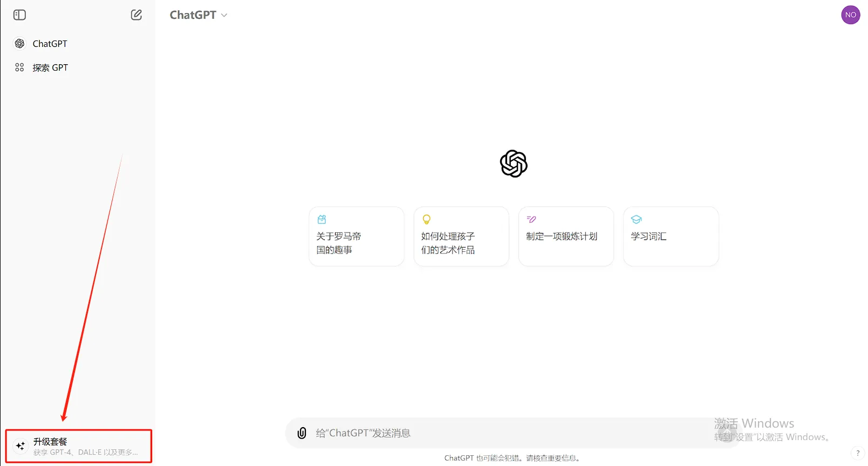Open the NO user avatar menu
868x466 pixels.
pyautogui.click(x=851, y=15)
